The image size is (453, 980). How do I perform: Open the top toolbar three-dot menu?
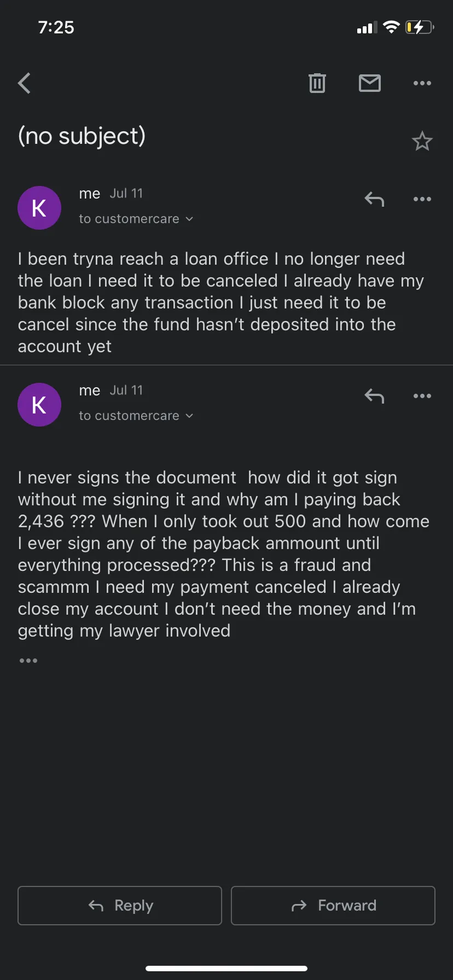(x=422, y=83)
